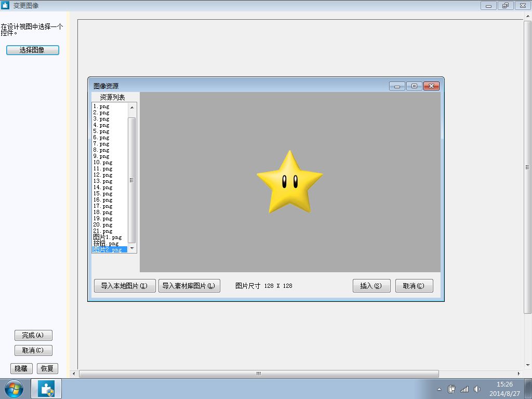
Task: Click resource list scroll down arrow
Action: (x=132, y=248)
